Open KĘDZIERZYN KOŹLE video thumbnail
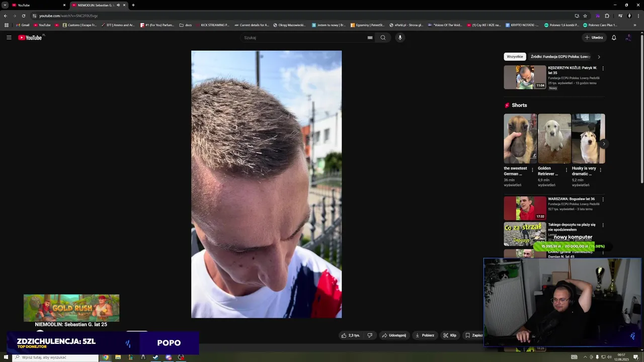Image resolution: width=644 pixels, height=362 pixels. (x=525, y=77)
